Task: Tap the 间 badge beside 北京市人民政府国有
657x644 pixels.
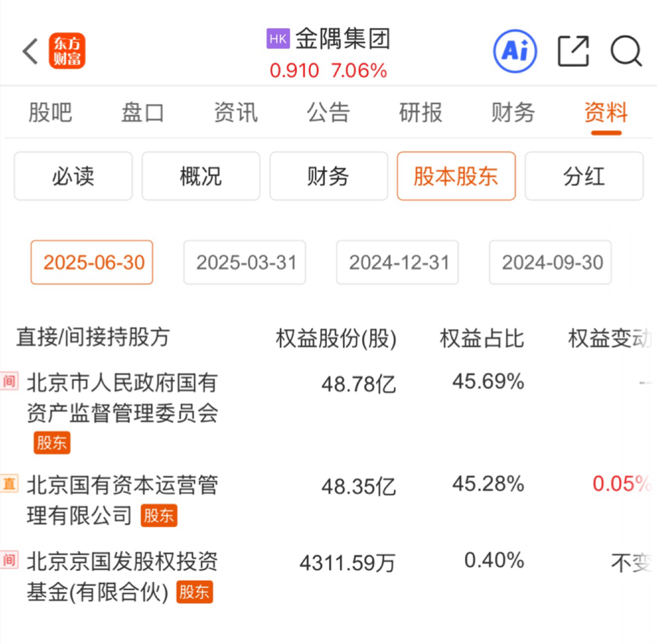Action: (x=9, y=381)
